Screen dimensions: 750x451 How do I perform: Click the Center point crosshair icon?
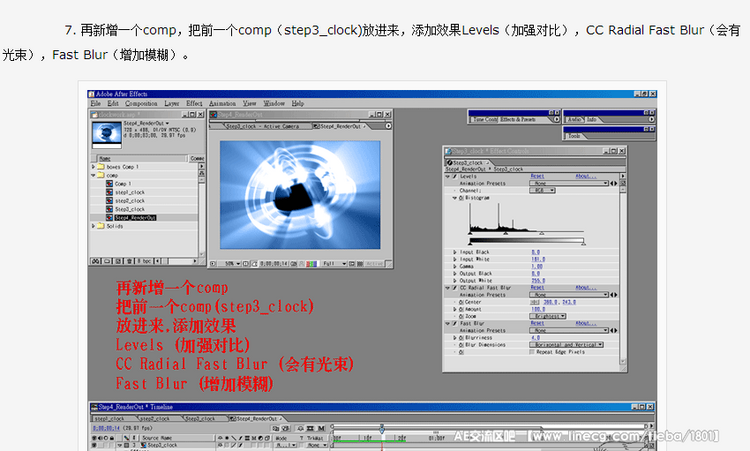coord(534,302)
